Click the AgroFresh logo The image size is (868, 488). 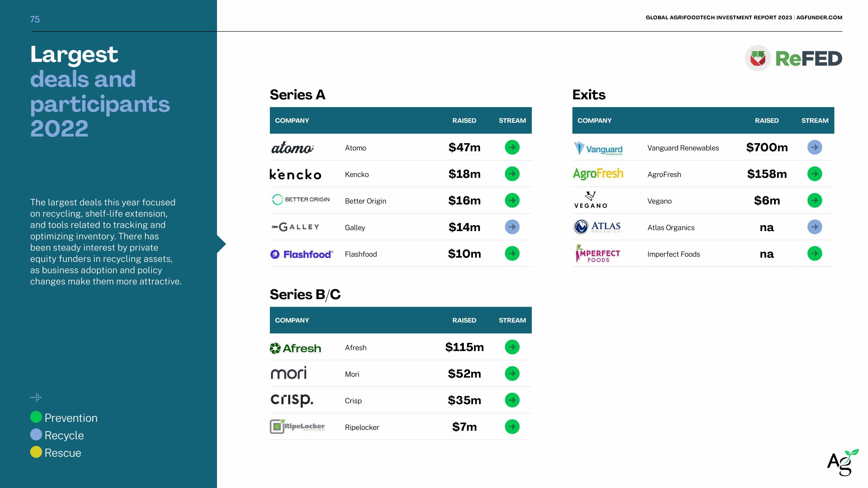pos(598,174)
